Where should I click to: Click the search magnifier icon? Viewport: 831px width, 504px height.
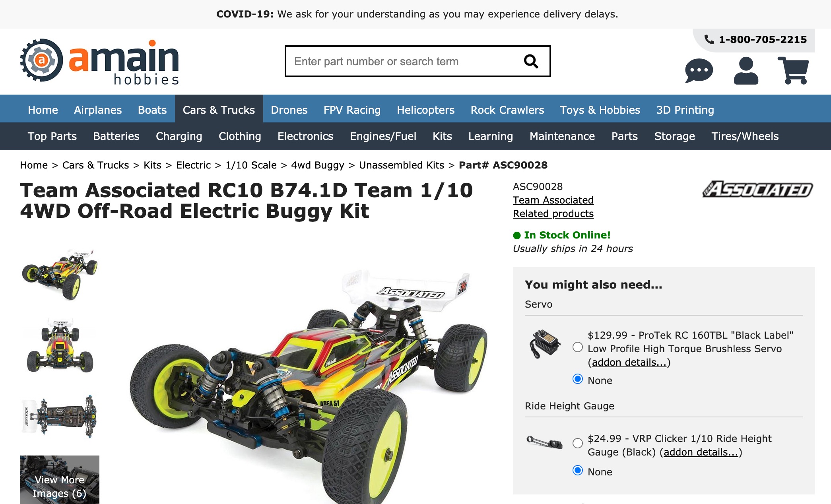pos(531,61)
